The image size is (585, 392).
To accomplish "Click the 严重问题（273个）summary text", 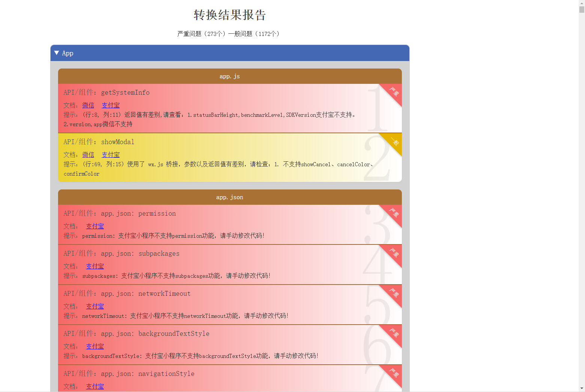I will [x=203, y=34].
